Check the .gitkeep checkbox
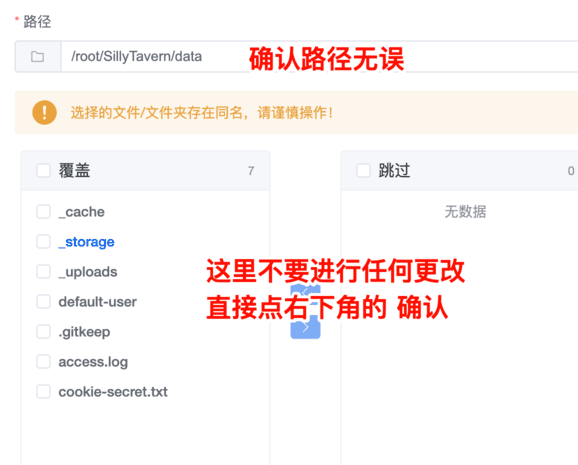The width and height of the screenshot is (578, 465). (43, 332)
